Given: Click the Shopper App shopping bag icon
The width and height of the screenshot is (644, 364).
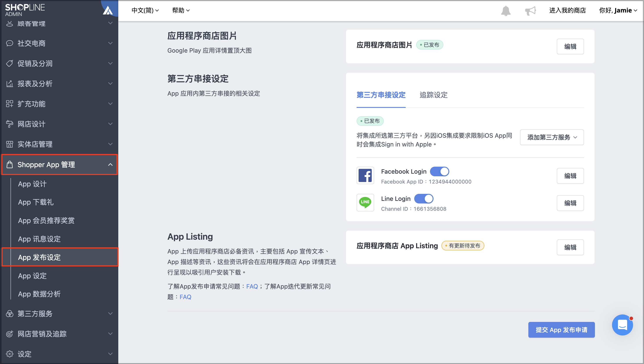Looking at the screenshot, I should [x=9, y=164].
